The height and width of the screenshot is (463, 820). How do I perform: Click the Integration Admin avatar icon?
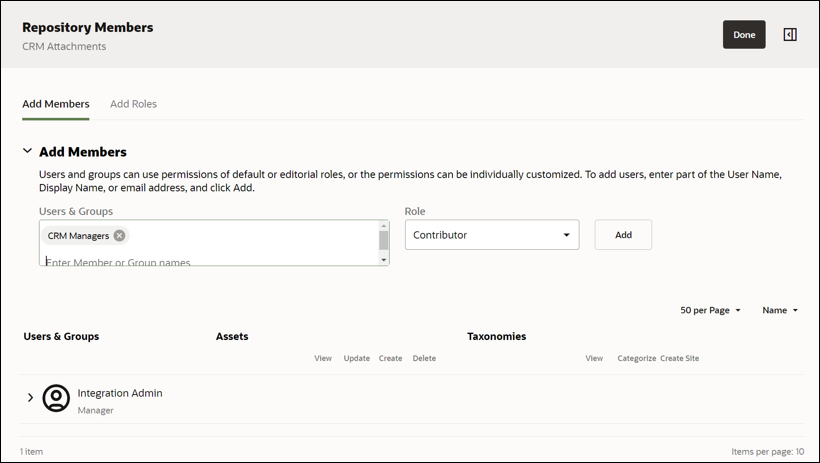pos(57,398)
